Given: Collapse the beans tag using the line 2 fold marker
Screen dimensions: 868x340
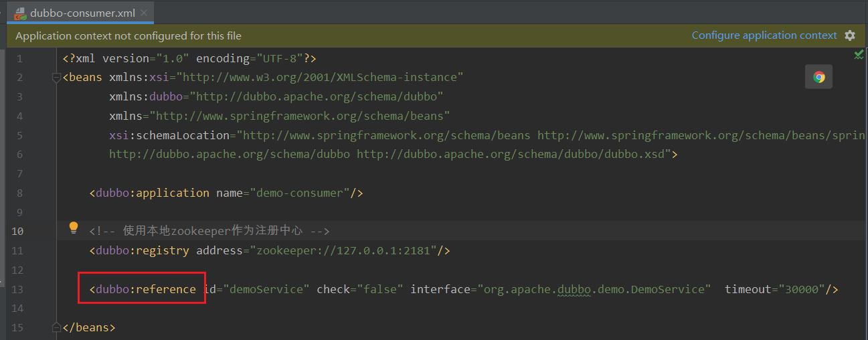Looking at the screenshot, I should coord(56,78).
